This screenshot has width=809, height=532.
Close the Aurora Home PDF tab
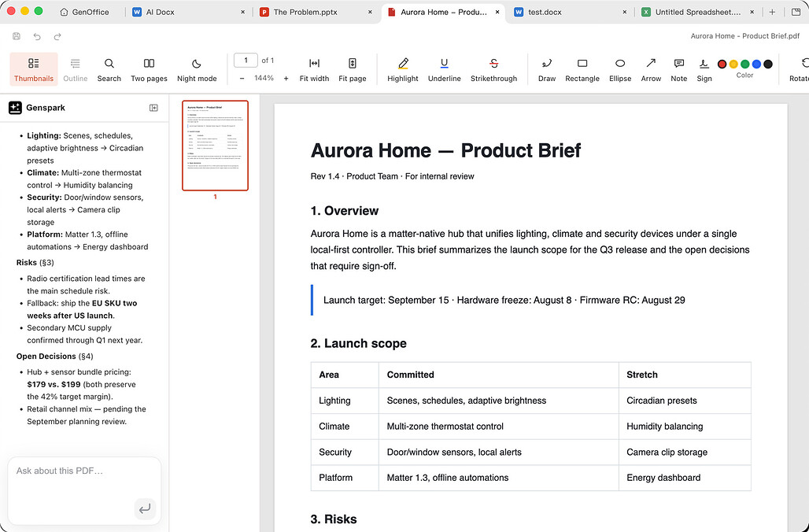click(497, 12)
